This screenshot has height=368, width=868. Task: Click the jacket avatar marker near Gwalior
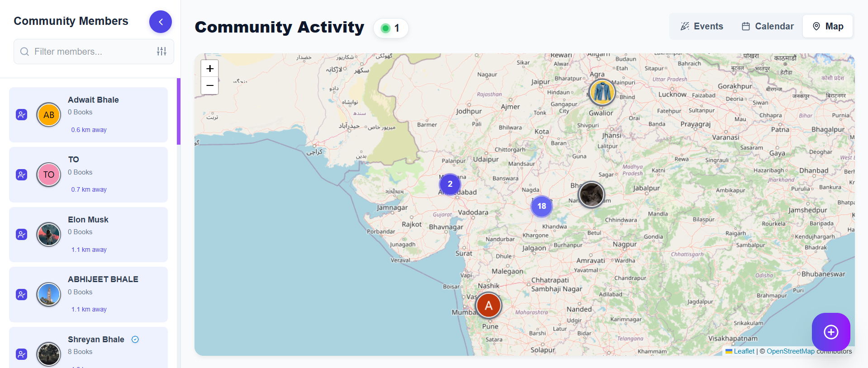tap(602, 92)
